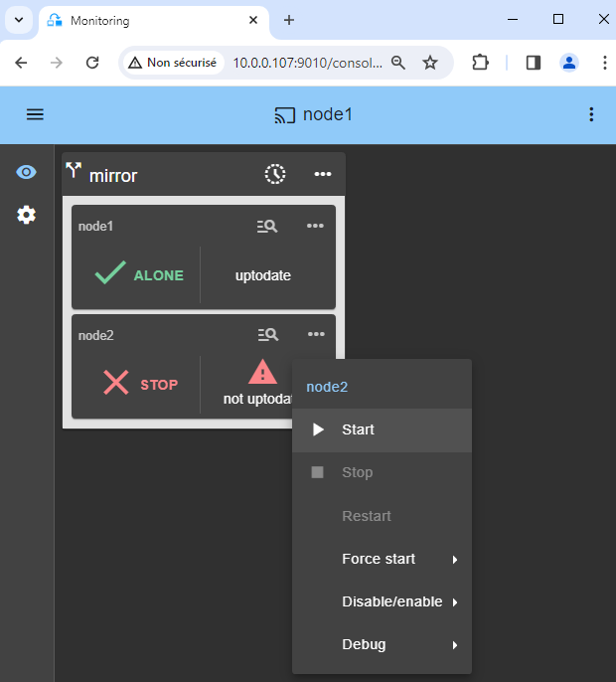Click the address bar URL field
The image size is (616, 682).
tap(306, 63)
